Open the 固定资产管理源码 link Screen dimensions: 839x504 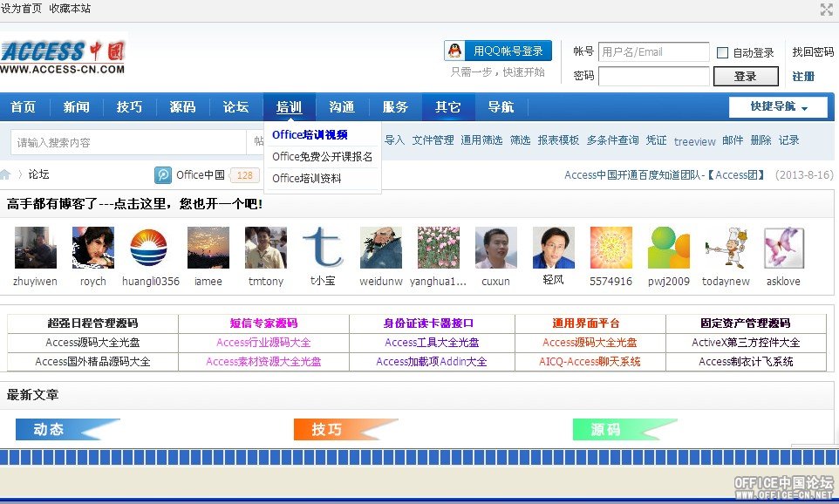pyautogui.click(x=746, y=324)
